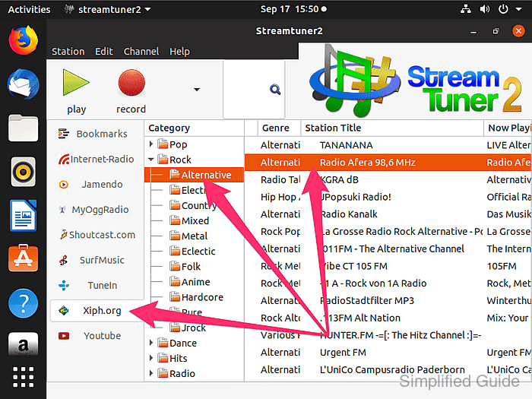Image resolution: width=532 pixels, height=399 pixels.
Task: Sort by the Now Playing column header
Action: point(508,128)
